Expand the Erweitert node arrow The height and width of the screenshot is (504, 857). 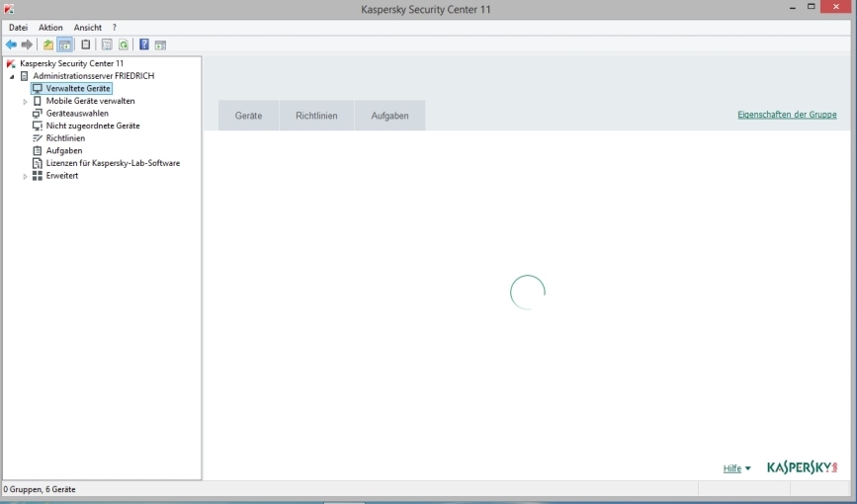click(x=25, y=177)
